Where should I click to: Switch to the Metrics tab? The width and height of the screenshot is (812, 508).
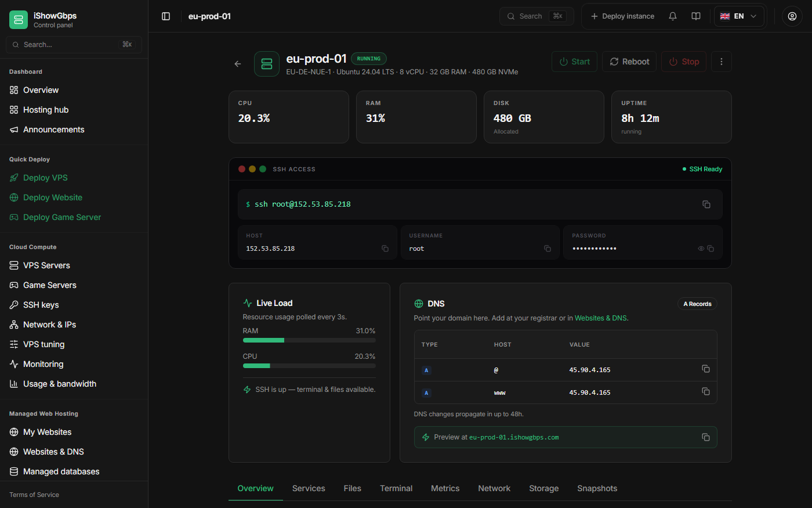pyautogui.click(x=445, y=488)
